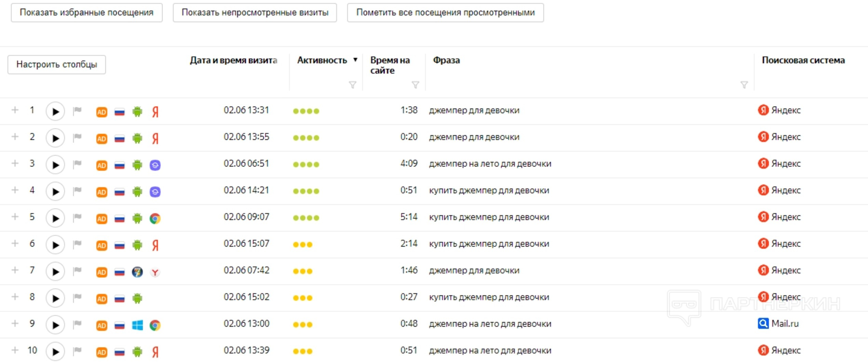Flag visit 3 as favorite

coord(77,164)
